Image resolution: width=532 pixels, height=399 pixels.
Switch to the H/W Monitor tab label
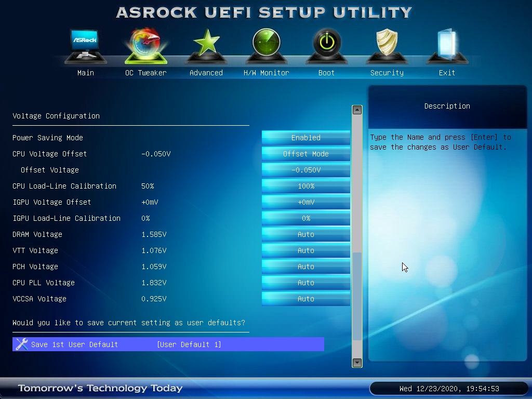point(267,73)
